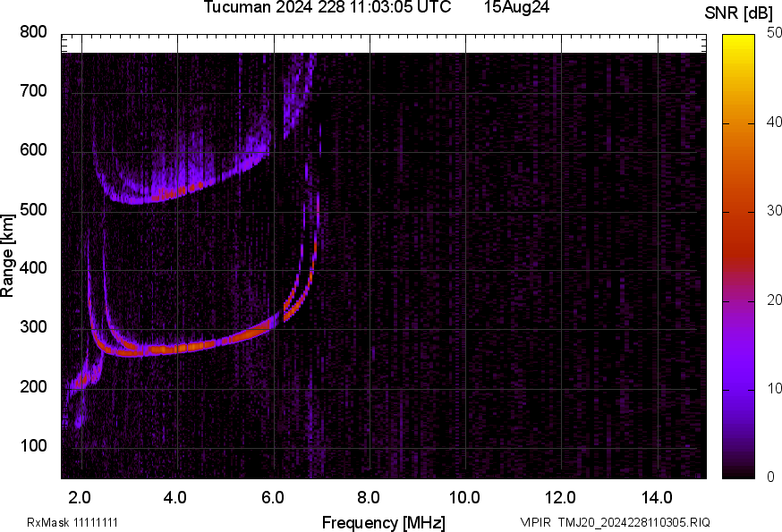Viewport: 782px width, 532px height.
Task: Click the yellow top of the SNR colorbar
Action: pos(739,40)
